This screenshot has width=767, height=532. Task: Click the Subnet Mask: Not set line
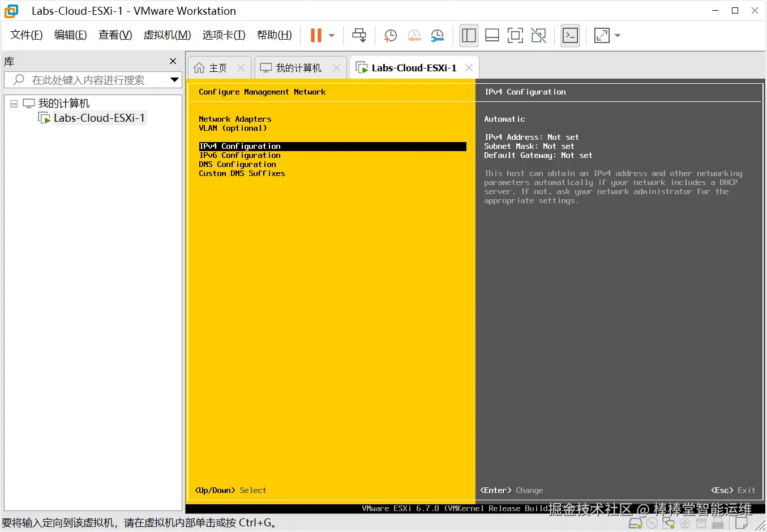point(529,146)
